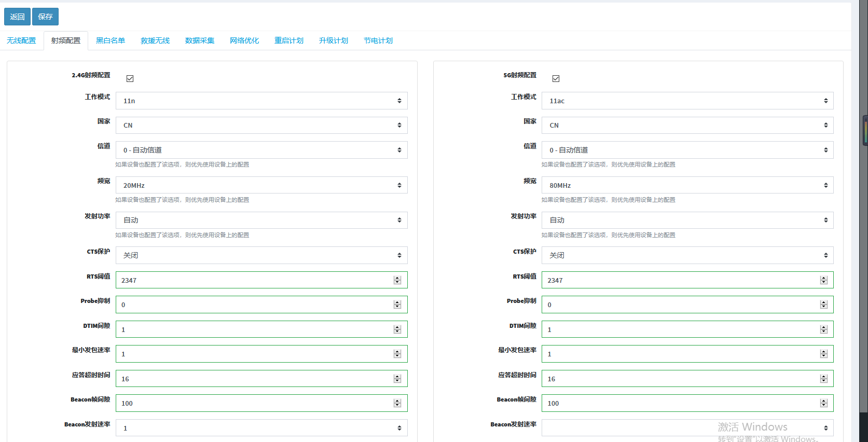Screen dimensions: 868x442
Task: Click the 2.4G 应答超时时间 stepper arrows
Action: pos(397,379)
